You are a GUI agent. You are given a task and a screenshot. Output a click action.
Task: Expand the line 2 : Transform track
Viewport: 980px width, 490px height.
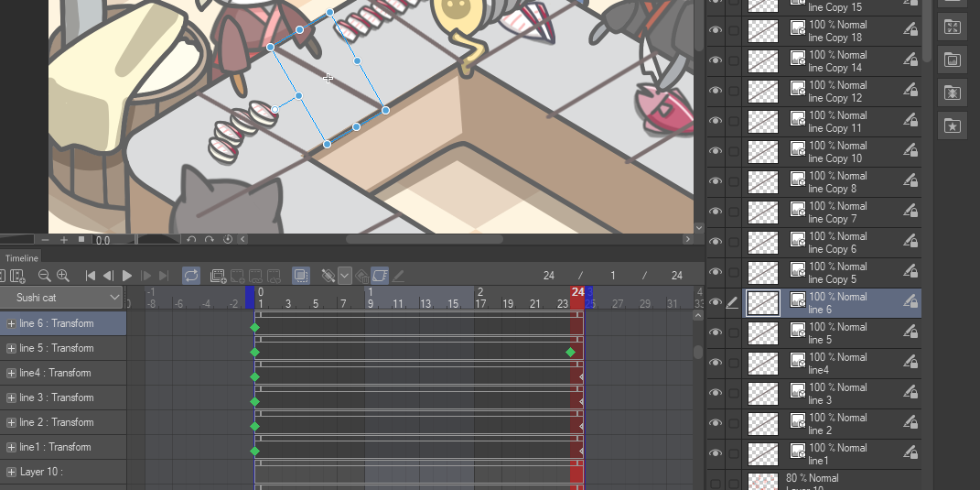point(11,422)
